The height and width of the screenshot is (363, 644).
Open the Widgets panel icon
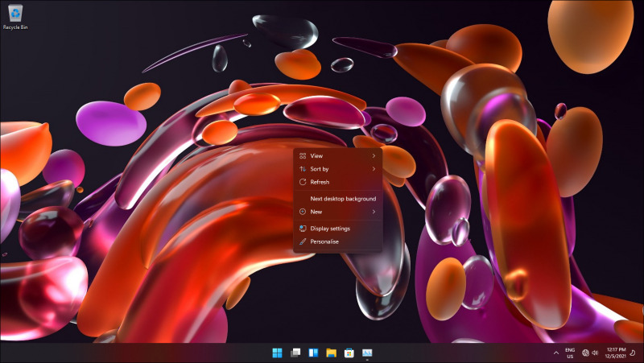tap(313, 353)
